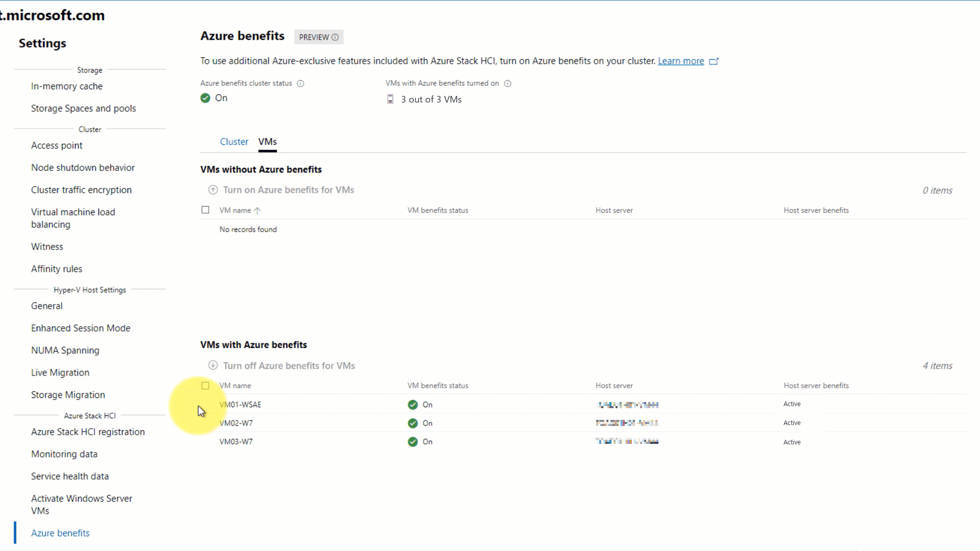Select Witness from the cluster settings
Screen dimensions: 980x551
click(x=47, y=246)
